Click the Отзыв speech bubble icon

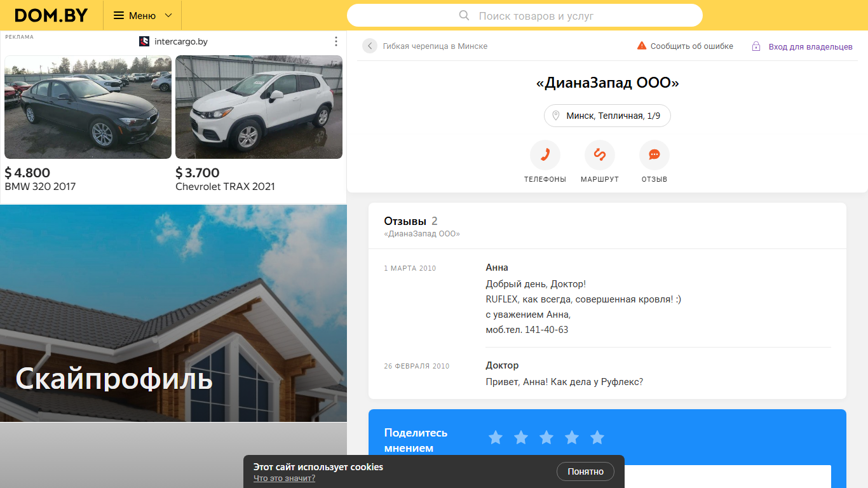coord(654,155)
